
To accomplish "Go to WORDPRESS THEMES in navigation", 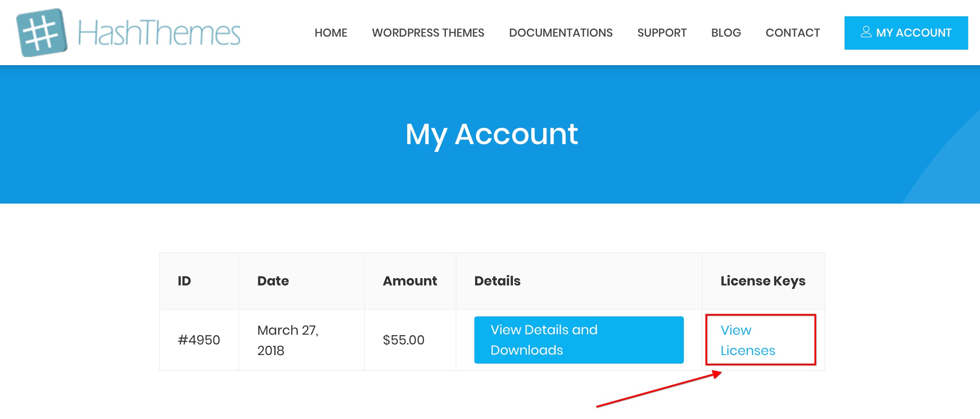I will click(x=428, y=33).
